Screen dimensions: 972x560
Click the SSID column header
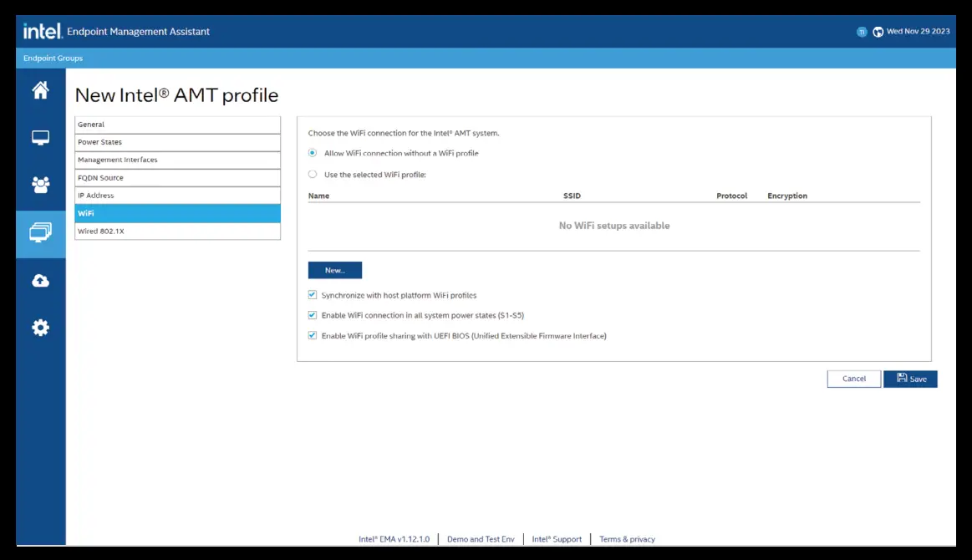pyautogui.click(x=572, y=196)
